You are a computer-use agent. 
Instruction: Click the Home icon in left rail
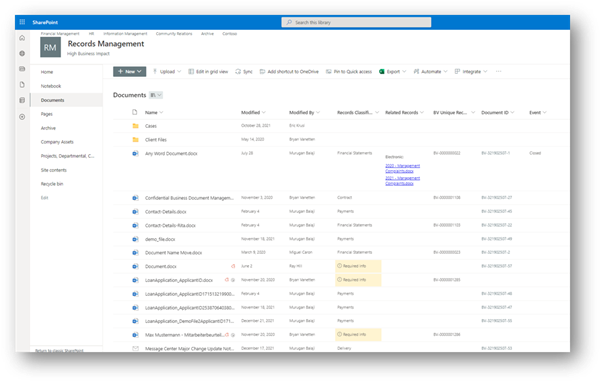22,38
